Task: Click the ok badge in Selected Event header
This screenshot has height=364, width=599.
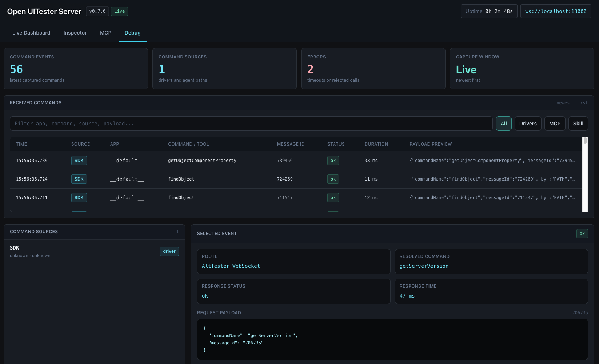Action: coord(582,234)
